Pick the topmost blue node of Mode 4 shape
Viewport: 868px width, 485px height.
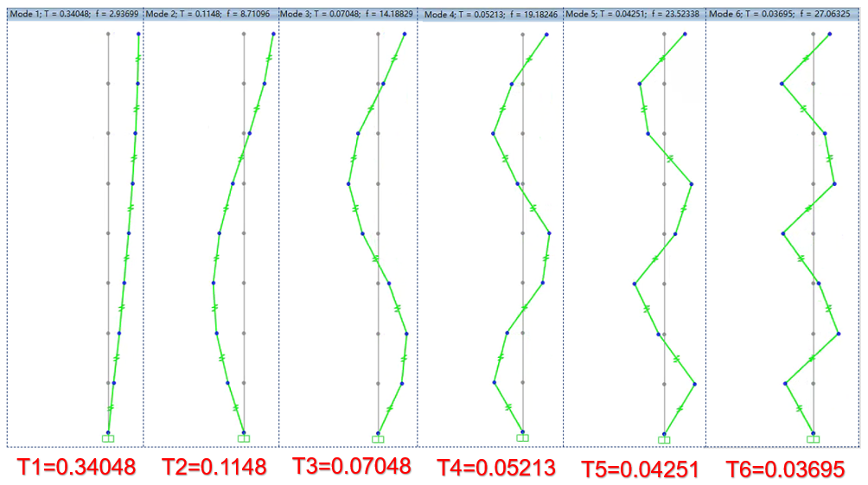[546, 35]
